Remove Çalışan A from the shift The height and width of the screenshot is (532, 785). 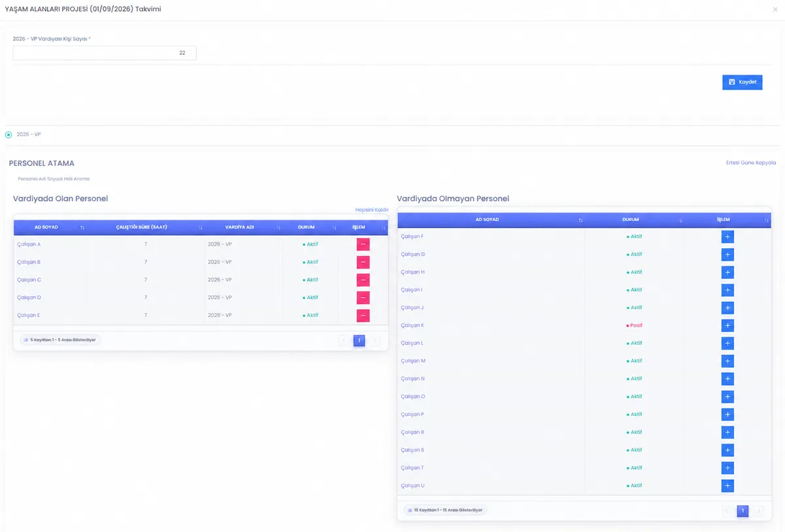[x=363, y=244]
